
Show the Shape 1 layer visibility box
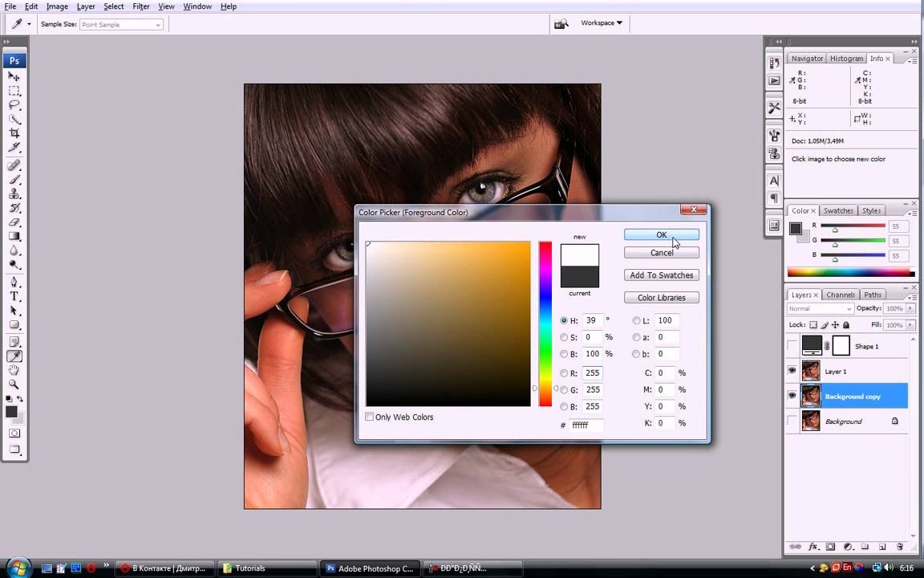point(792,346)
